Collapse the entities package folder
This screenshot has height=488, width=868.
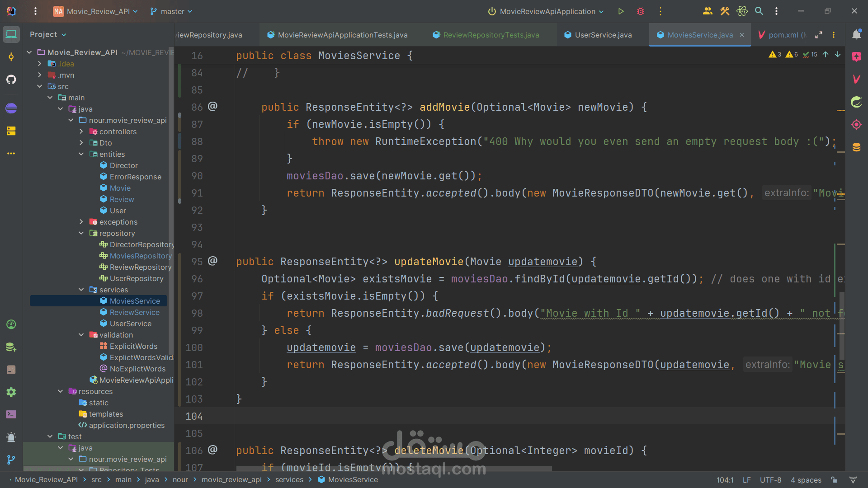coord(81,154)
